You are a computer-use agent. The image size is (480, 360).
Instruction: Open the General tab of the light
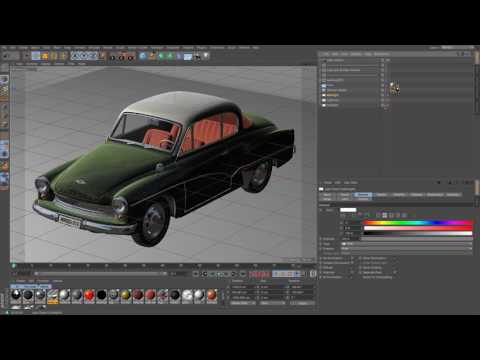click(363, 195)
